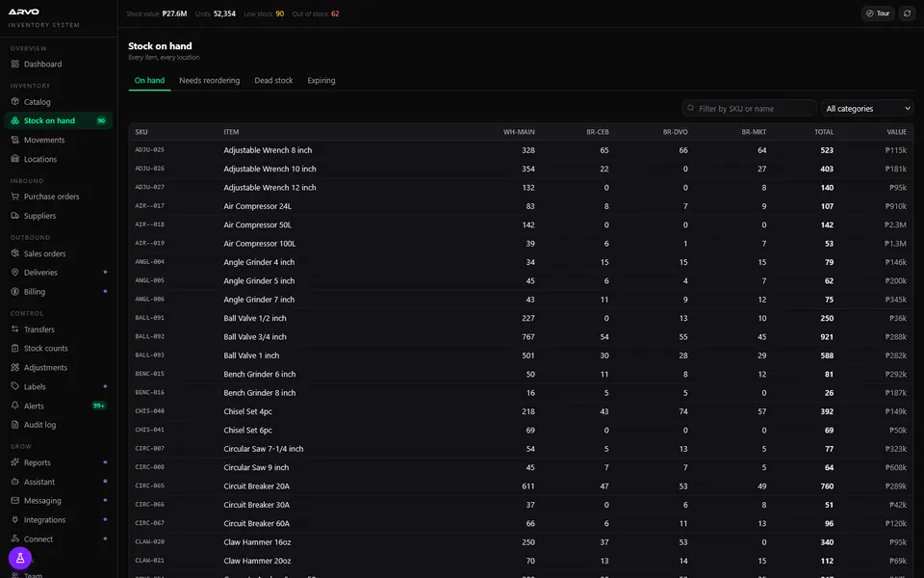Click the Suppliers truck icon
This screenshot has height=578, width=924.
pos(15,216)
